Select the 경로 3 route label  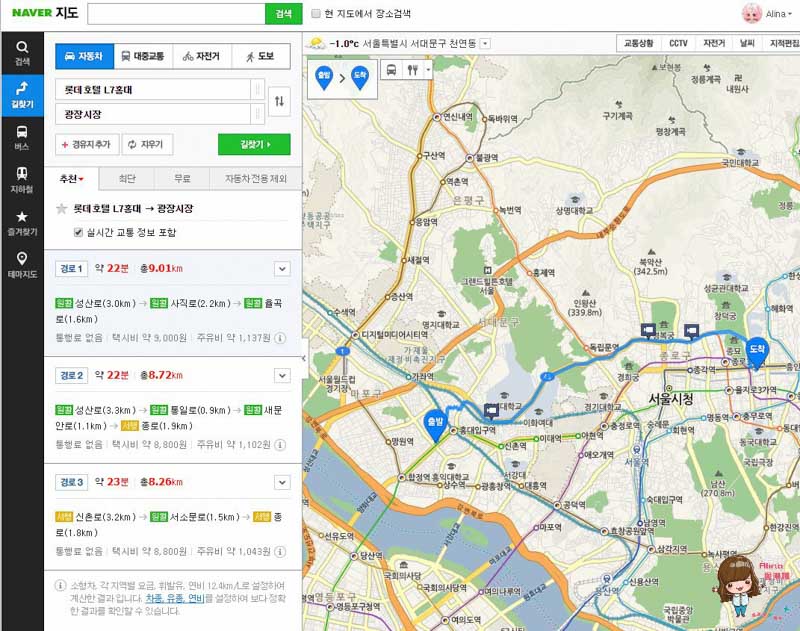[x=72, y=482]
